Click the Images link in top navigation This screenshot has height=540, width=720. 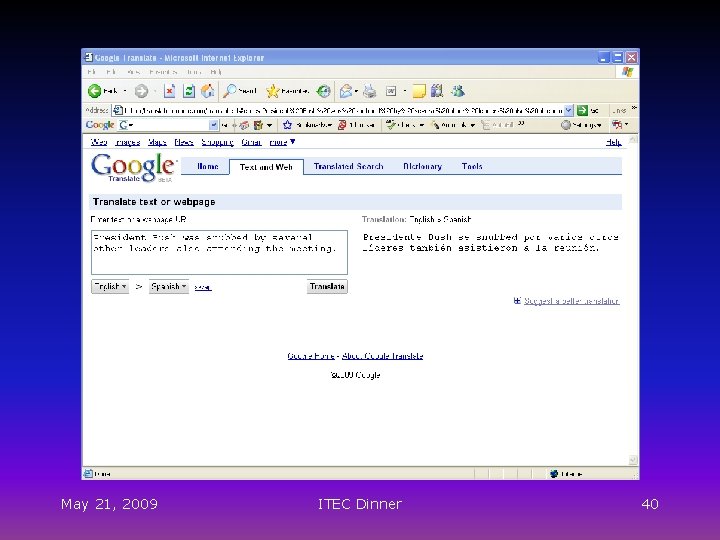click(x=128, y=142)
